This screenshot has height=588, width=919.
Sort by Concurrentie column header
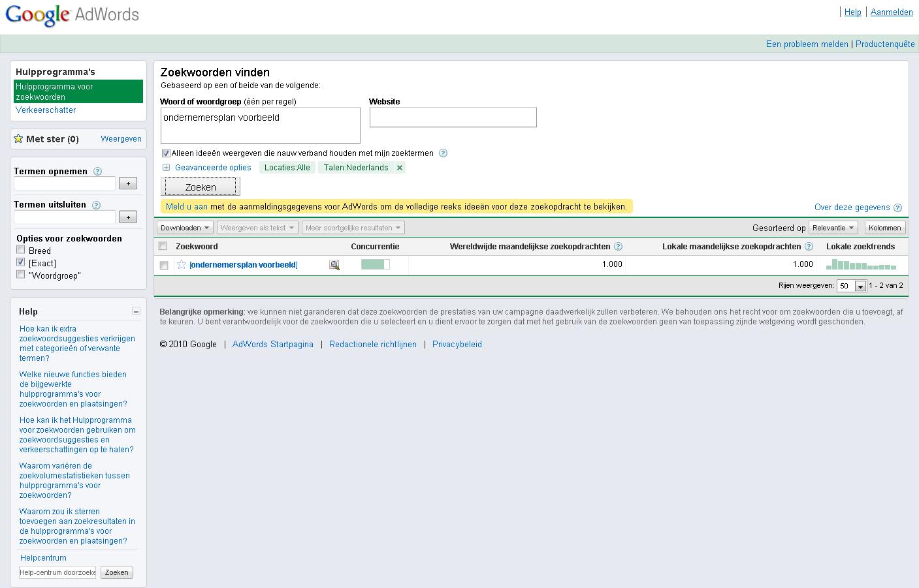click(375, 247)
